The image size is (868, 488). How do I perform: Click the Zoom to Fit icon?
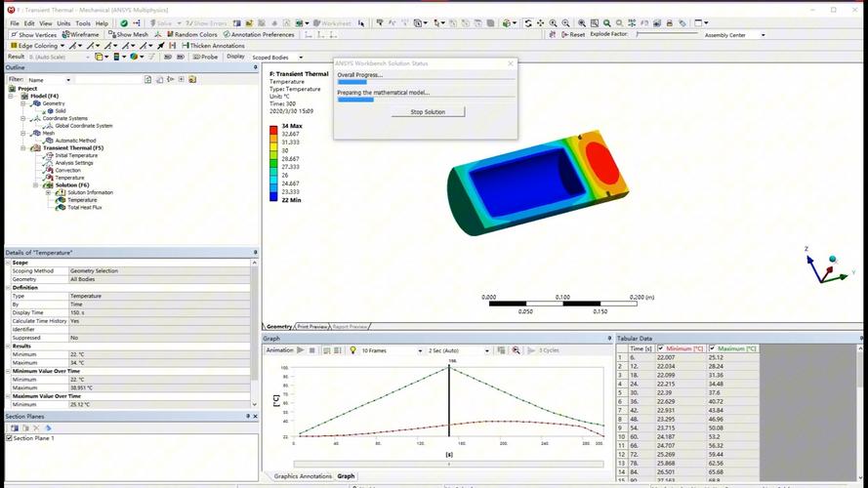point(582,23)
